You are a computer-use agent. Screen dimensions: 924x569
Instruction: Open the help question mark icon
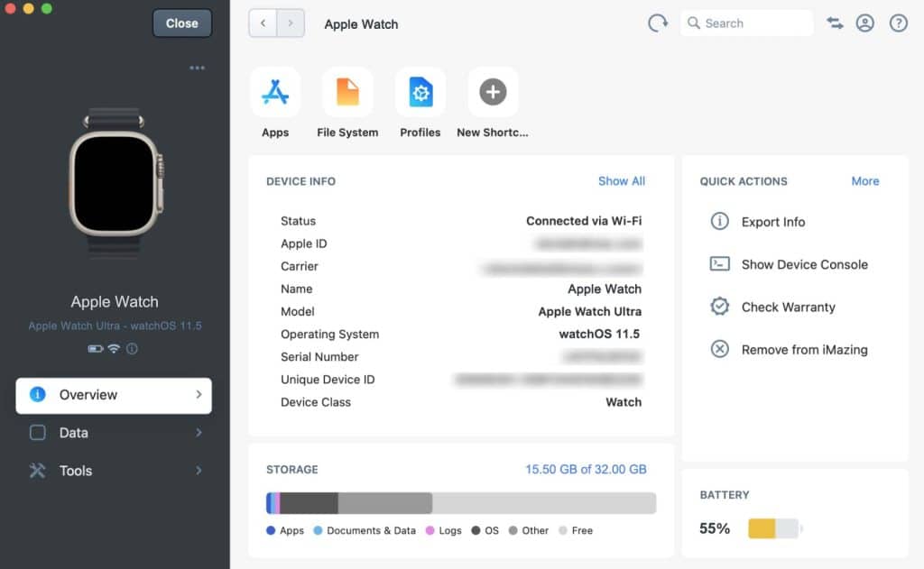898,23
